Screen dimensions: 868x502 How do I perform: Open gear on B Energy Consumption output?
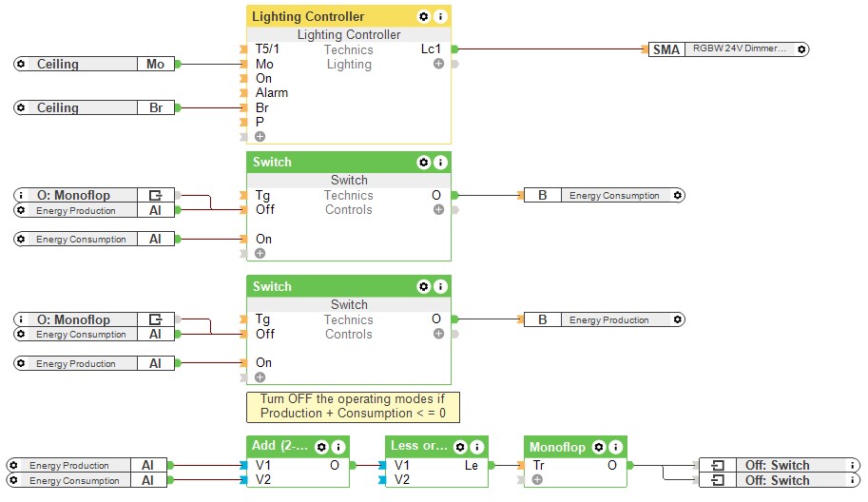tap(677, 195)
